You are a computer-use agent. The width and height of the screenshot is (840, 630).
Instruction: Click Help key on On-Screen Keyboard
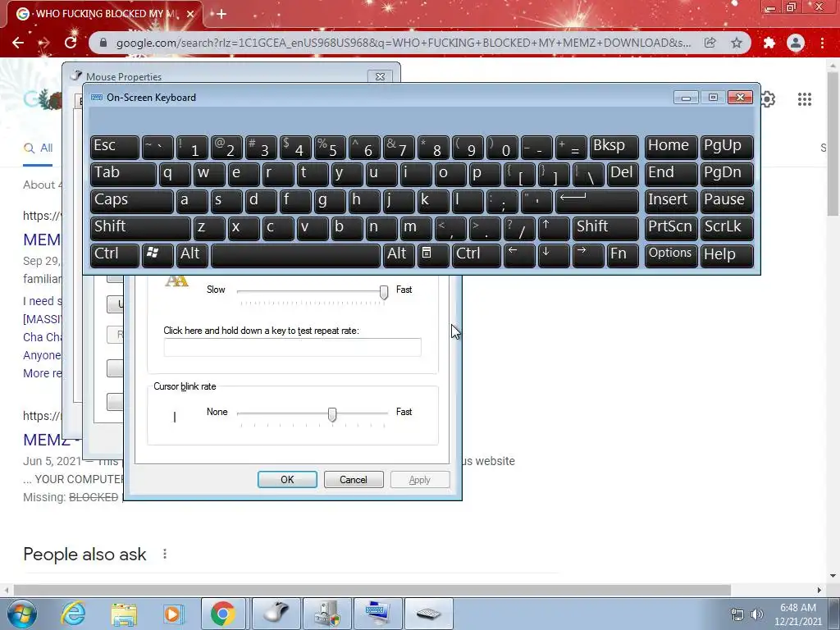tap(727, 254)
